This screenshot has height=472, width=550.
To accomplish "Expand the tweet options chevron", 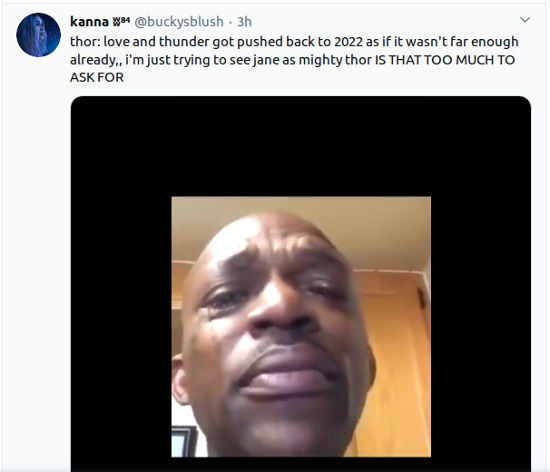I will (524, 20).
